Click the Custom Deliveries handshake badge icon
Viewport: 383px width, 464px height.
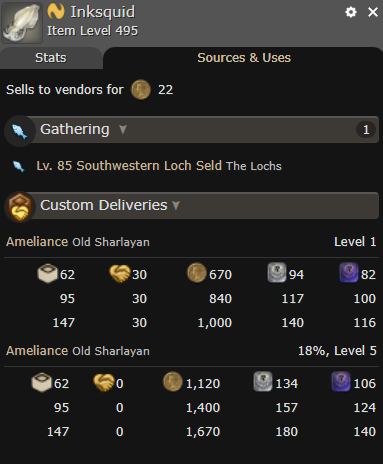[20, 207]
